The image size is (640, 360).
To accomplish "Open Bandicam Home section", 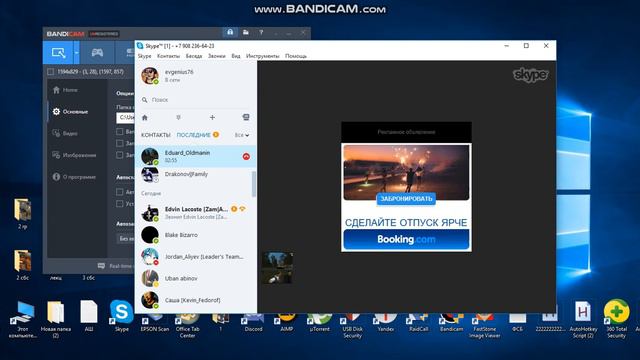I will point(65,90).
